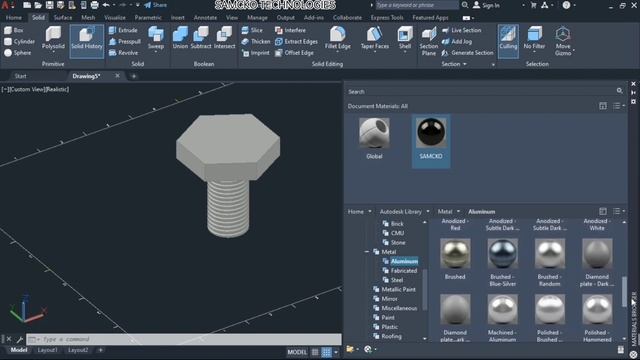Viewport: 640px width, 360px height.
Task: Open the viewport Realistic visual style menu
Action: click(x=57, y=89)
